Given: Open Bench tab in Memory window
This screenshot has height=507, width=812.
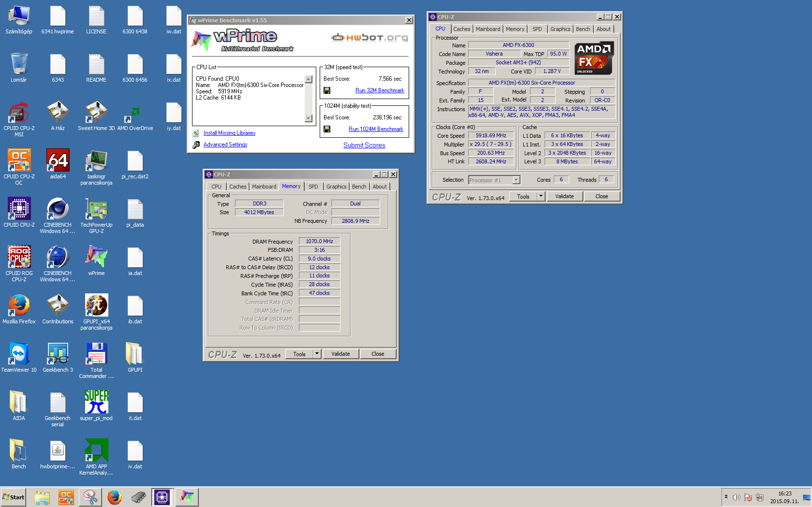Looking at the screenshot, I should point(359,187).
